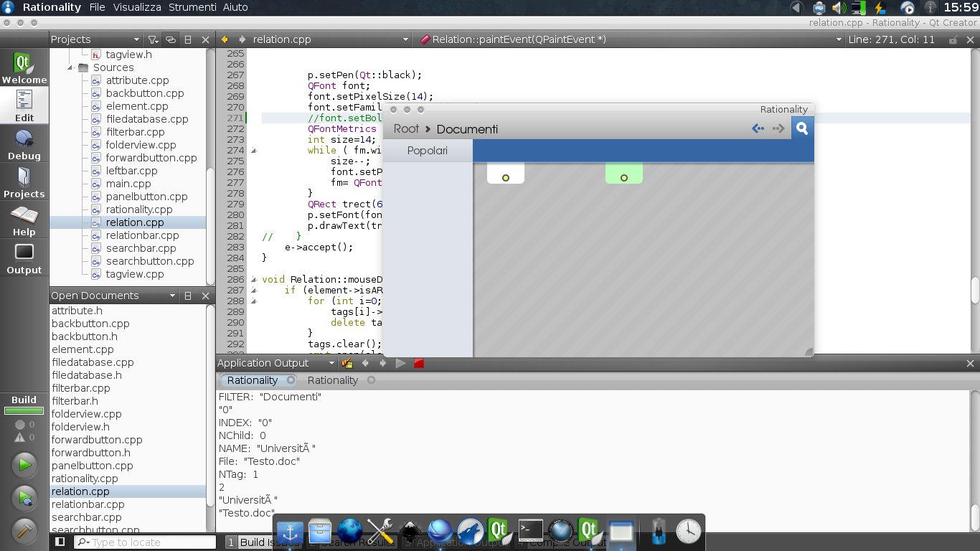Click the Rationality search magnifier button
Viewport: 980px width, 551px height.
click(802, 128)
